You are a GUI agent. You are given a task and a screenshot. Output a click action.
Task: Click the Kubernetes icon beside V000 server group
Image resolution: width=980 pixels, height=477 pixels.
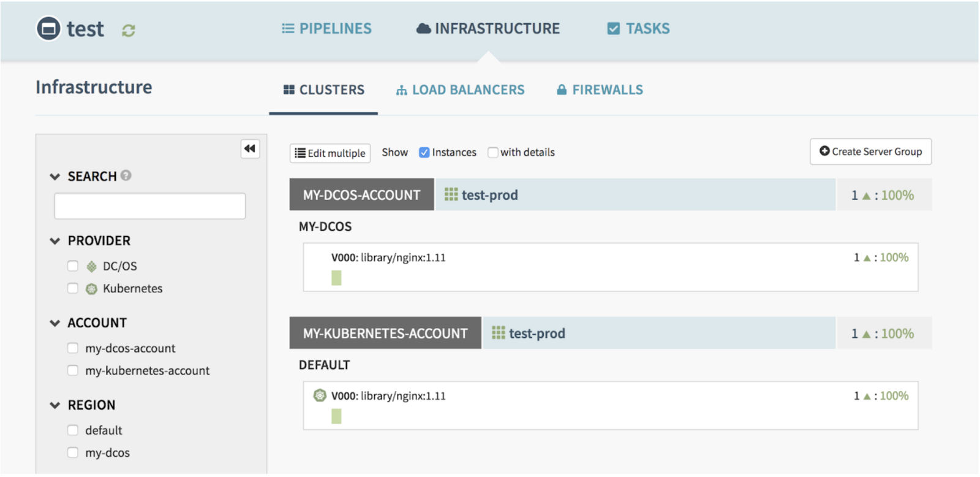[x=320, y=395]
